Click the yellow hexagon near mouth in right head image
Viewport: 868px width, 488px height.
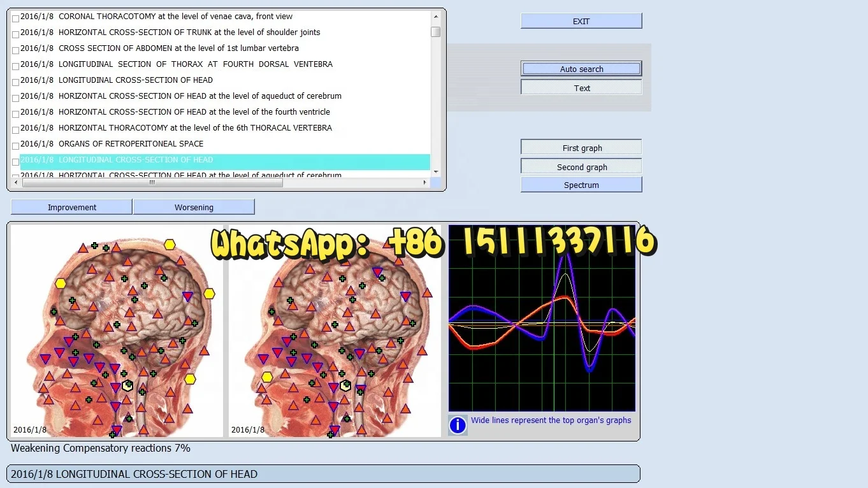click(267, 377)
